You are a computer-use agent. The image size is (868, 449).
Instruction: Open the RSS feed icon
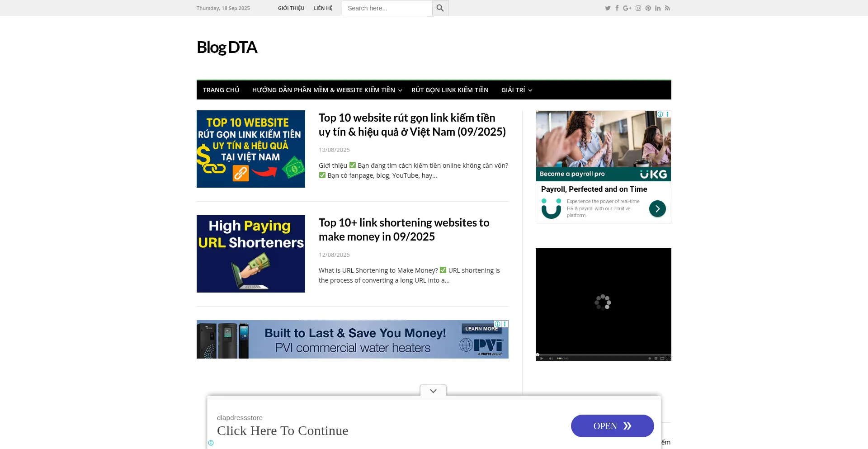[667, 8]
